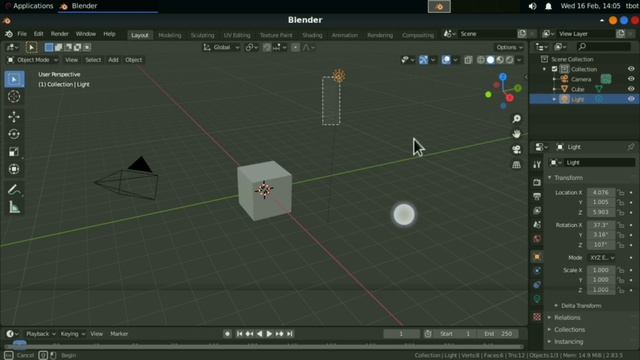Open the File menu
The image size is (640, 360).
(22, 34)
